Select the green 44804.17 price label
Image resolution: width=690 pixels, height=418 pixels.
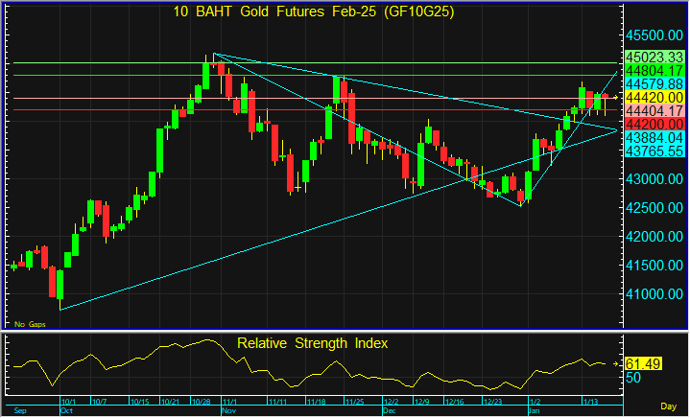click(x=654, y=71)
